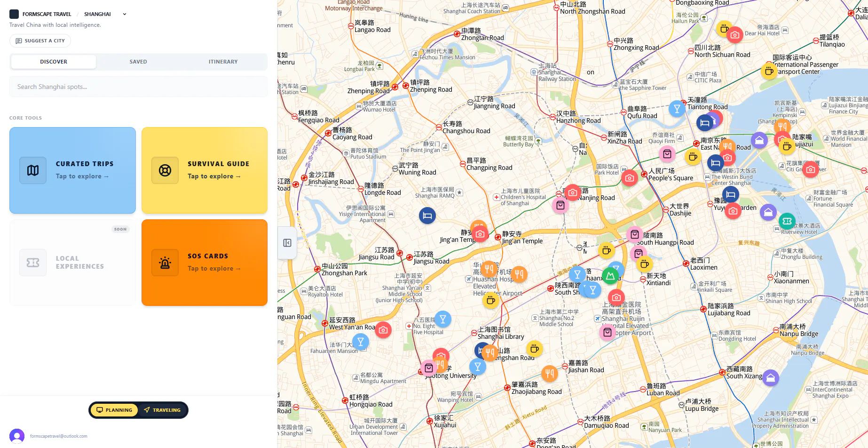Open the Survival Guide card
This screenshot has width=868, height=448.
(x=205, y=170)
